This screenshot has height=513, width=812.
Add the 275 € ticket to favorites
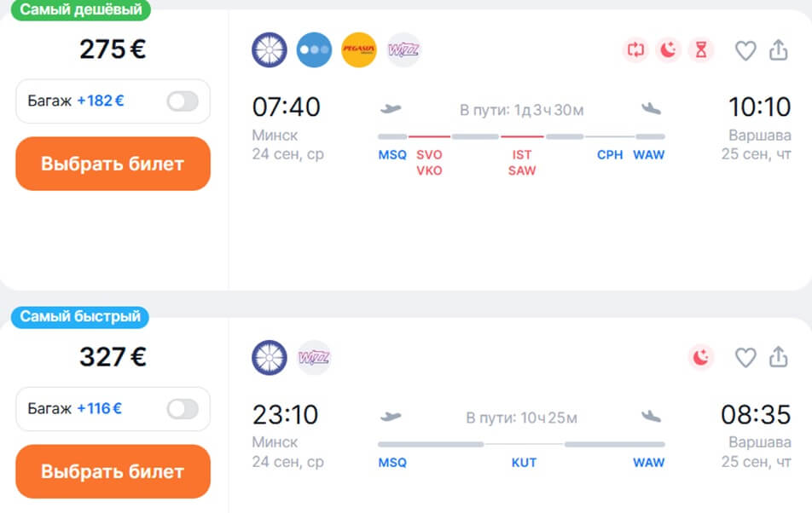click(x=745, y=50)
